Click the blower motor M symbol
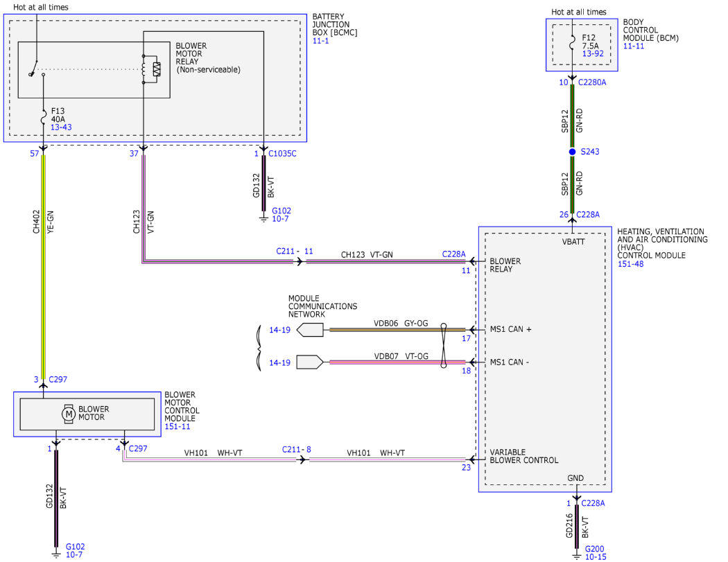The height and width of the screenshot is (562, 728). click(69, 414)
